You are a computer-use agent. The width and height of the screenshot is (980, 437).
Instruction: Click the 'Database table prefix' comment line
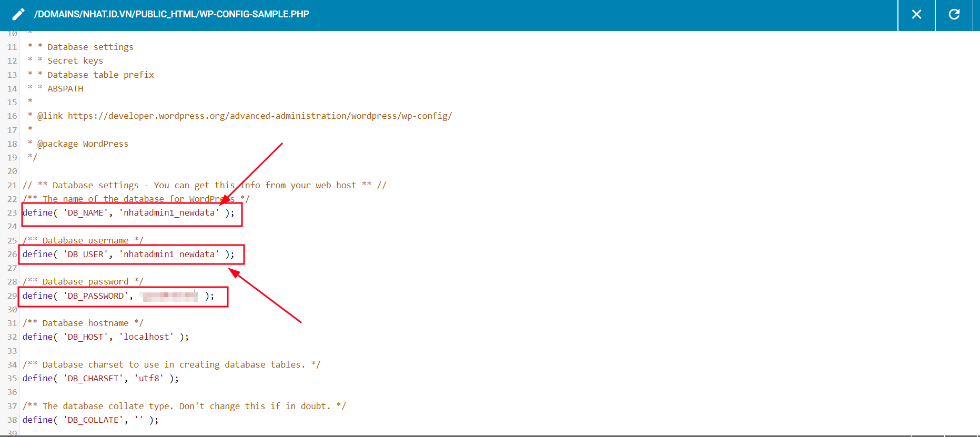[x=90, y=75]
